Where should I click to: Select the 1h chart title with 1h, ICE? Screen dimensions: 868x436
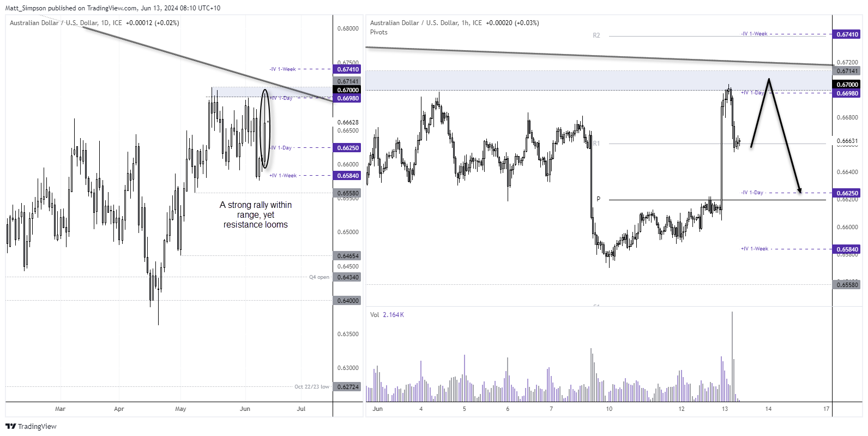pos(426,23)
